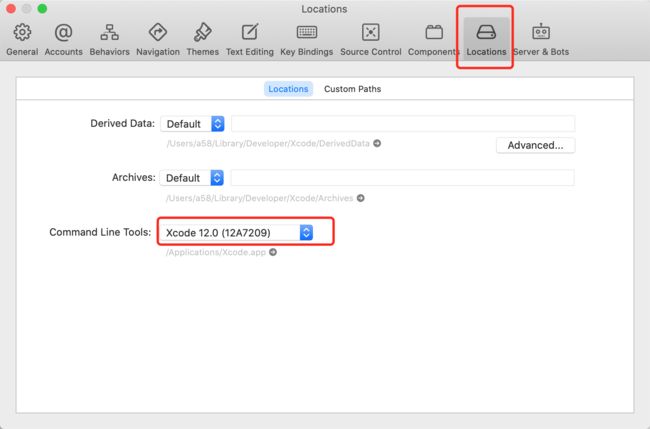This screenshot has height=429, width=650.
Task: Open the Navigation preferences pane
Action: 158,40
